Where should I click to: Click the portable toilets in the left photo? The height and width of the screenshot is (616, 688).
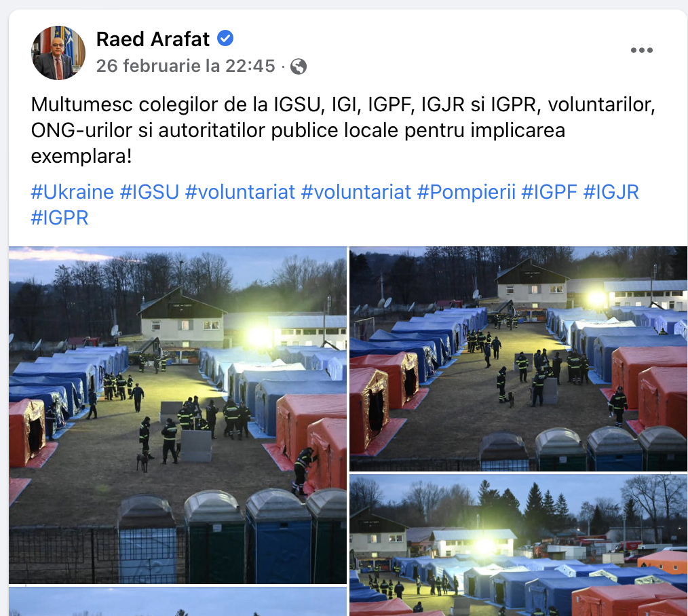pos(231,536)
